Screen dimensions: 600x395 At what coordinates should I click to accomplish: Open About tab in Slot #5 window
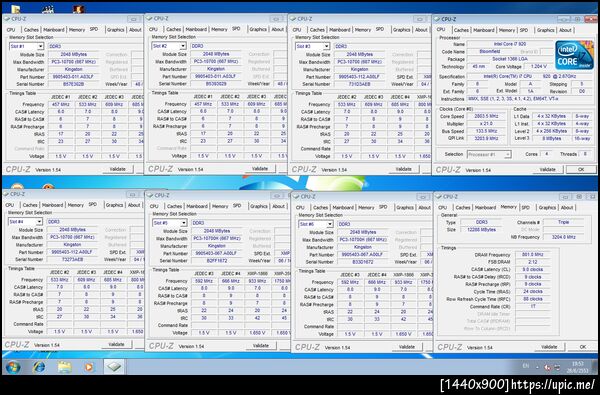tap(278, 206)
